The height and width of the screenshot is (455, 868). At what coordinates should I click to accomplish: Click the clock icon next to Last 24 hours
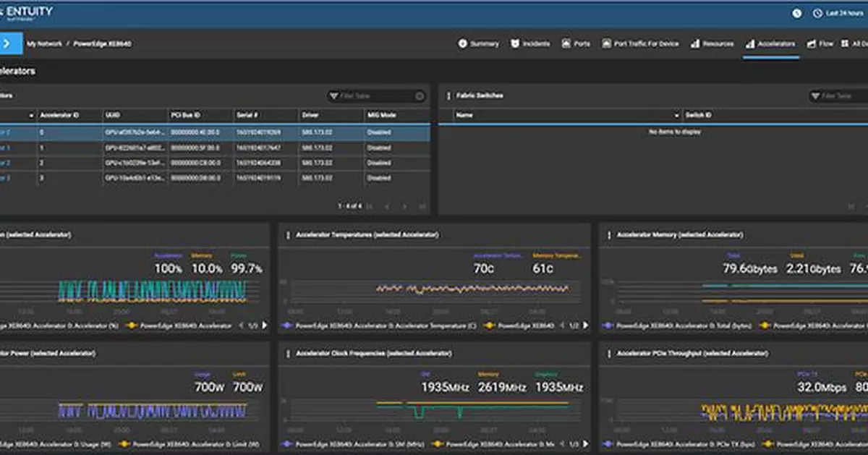818,13
